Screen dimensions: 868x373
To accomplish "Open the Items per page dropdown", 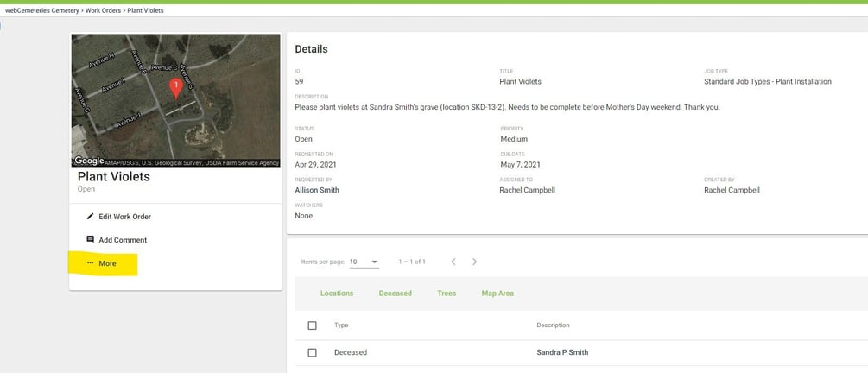I will (x=364, y=262).
